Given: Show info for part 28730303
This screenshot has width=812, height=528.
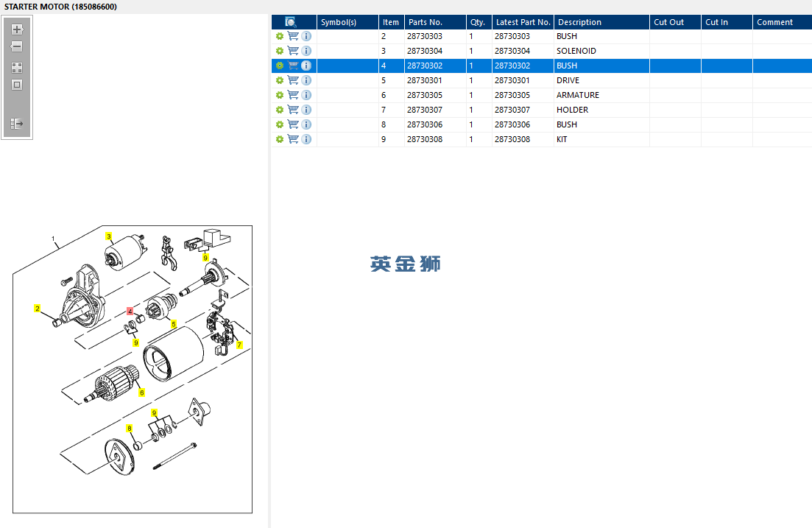Looking at the screenshot, I should coord(306,36).
